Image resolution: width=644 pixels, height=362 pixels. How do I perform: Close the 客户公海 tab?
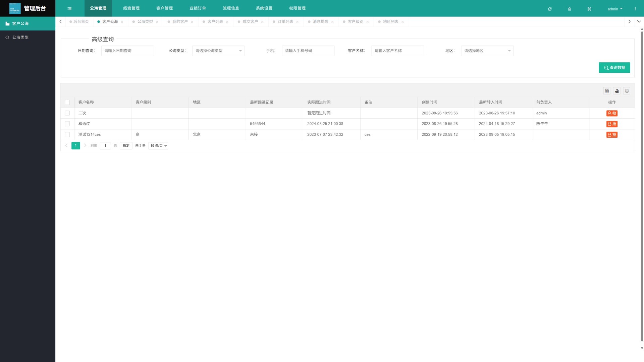click(x=122, y=22)
